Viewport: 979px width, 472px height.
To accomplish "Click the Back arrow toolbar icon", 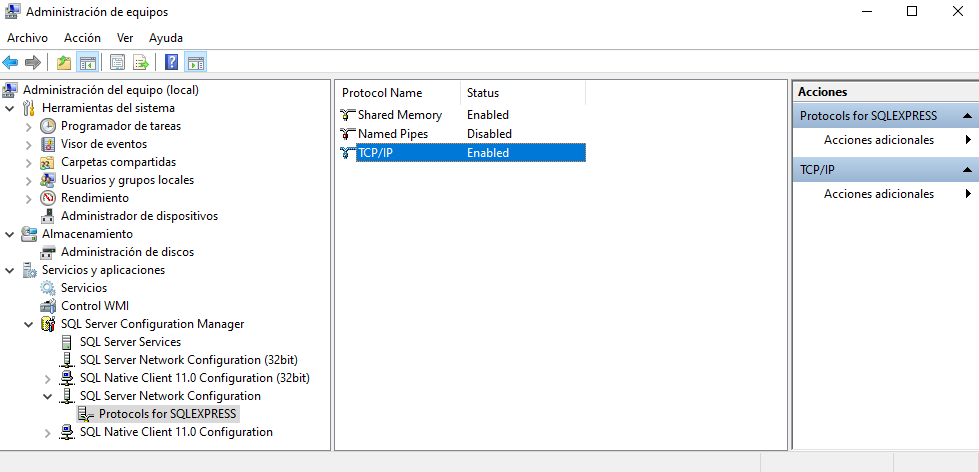I will click(11, 62).
